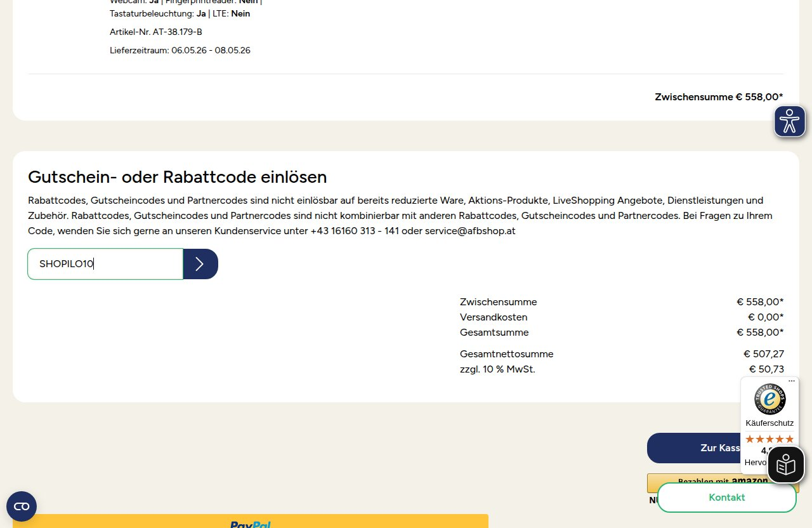Image resolution: width=812 pixels, height=528 pixels.
Task: Click the Trusted Shops star rating
Action: point(769,439)
